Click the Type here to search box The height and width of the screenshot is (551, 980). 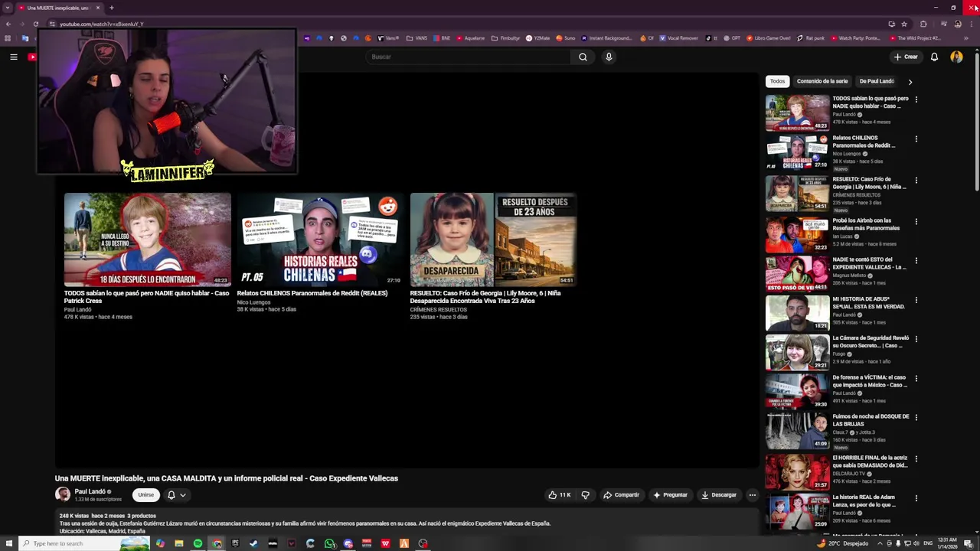84,543
